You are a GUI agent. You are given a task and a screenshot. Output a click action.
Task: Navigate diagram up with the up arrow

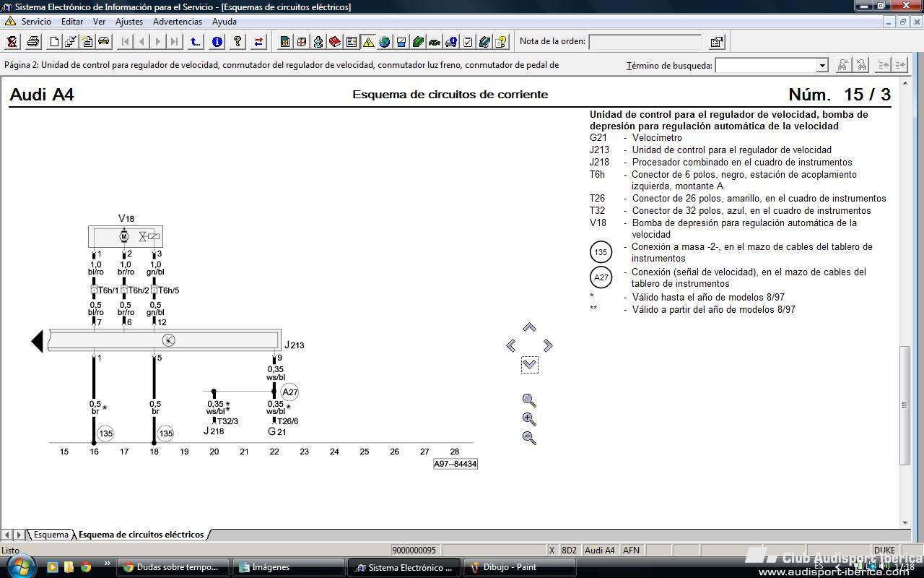[x=529, y=327]
